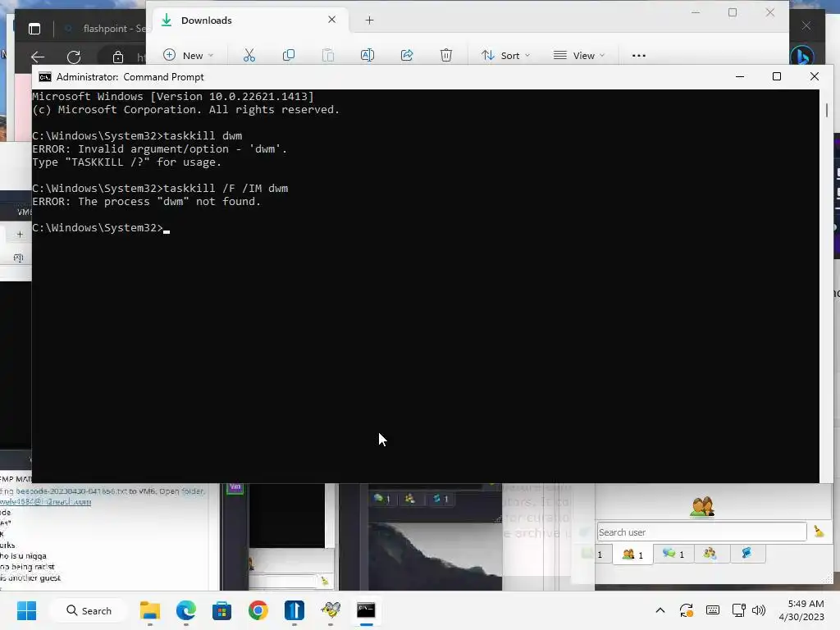Close the Command Prompt window

point(815,76)
